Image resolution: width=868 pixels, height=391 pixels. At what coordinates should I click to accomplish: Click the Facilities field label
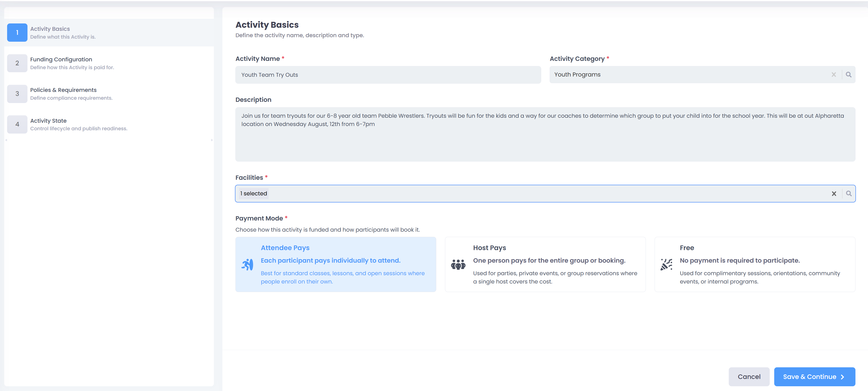coord(249,178)
